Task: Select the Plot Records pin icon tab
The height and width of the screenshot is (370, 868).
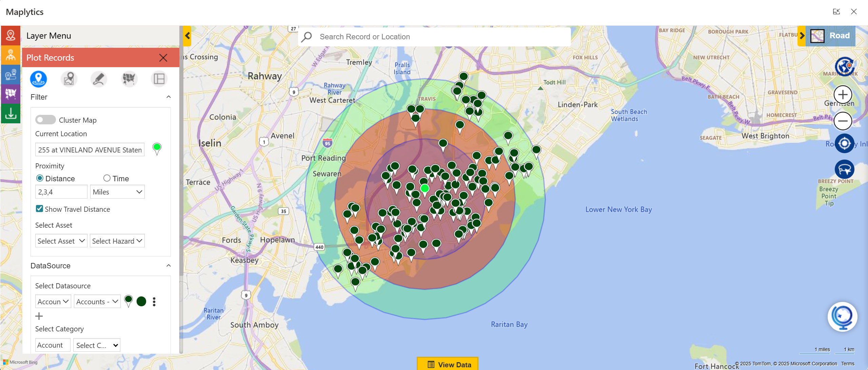Action: pos(38,79)
